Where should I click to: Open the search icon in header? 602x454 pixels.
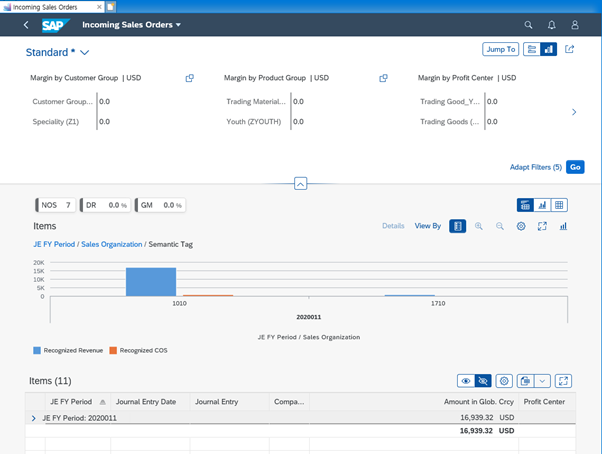(528, 25)
